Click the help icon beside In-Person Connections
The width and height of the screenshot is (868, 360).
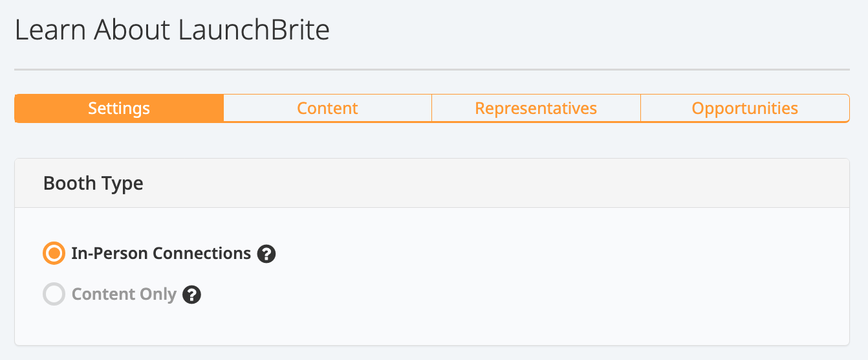click(266, 254)
